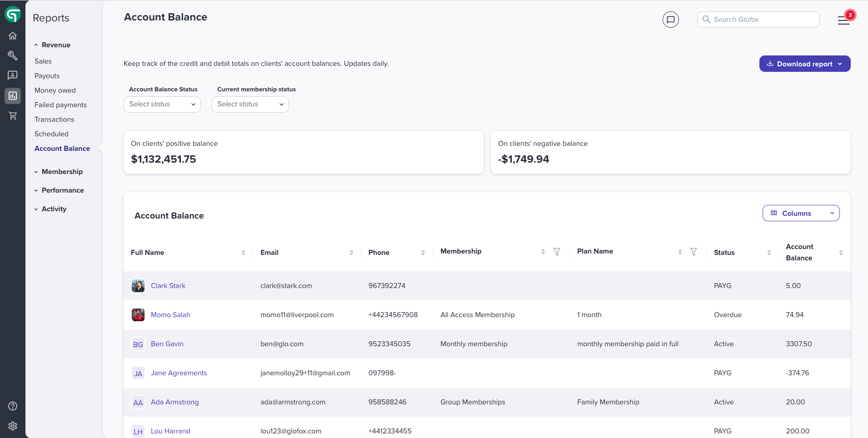Open Account Balance Status dropdown
The width and height of the screenshot is (868, 438).
(x=162, y=105)
